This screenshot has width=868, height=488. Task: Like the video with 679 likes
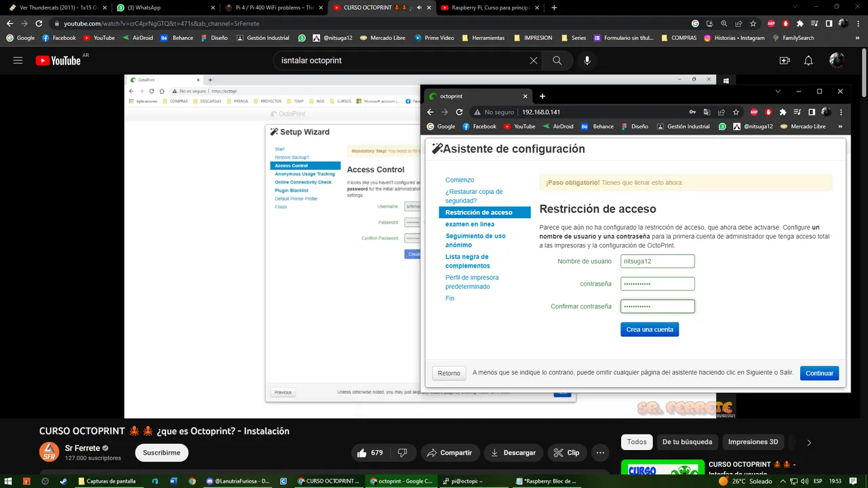point(370,453)
